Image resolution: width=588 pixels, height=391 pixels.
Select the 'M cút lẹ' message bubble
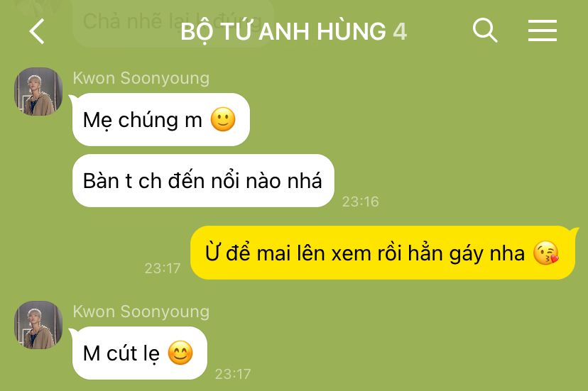click(x=139, y=353)
